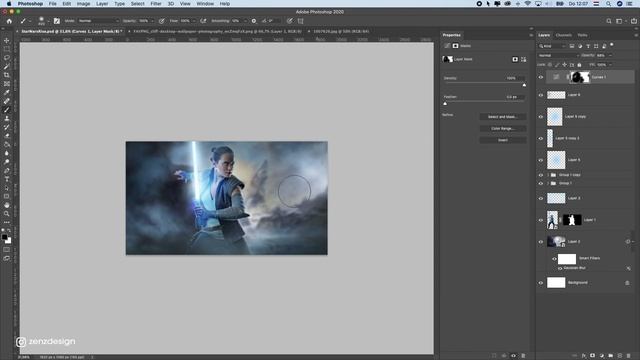Delete layer with trash icon
The image size is (640, 360).
[x=629, y=356]
